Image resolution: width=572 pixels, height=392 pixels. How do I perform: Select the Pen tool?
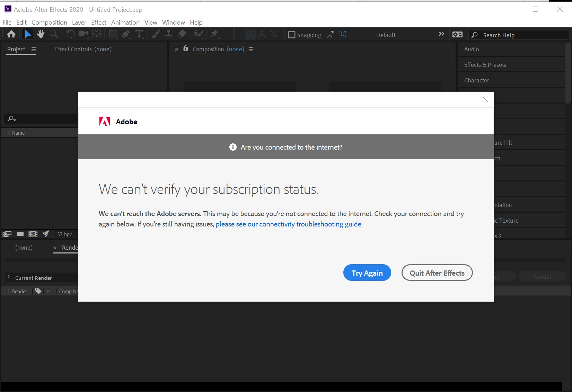[x=126, y=34]
